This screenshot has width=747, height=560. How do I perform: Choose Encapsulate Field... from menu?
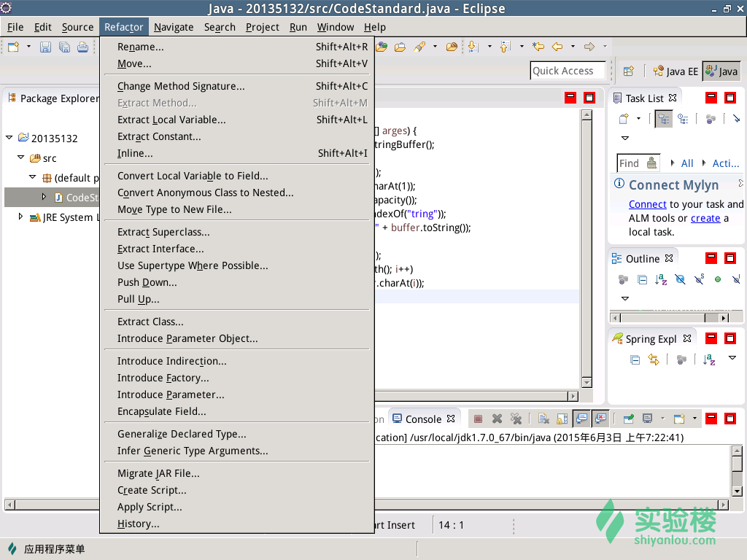pyautogui.click(x=237, y=411)
